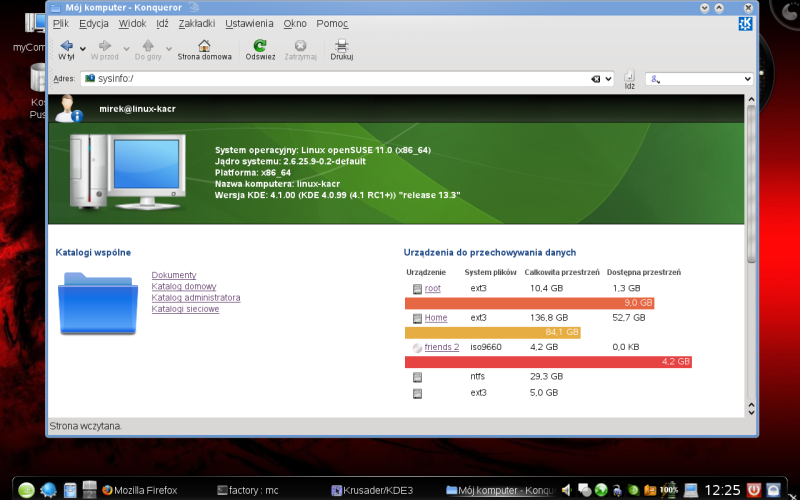
Task: Open the search engine combo box dropdown
Action: click(747, 79)
